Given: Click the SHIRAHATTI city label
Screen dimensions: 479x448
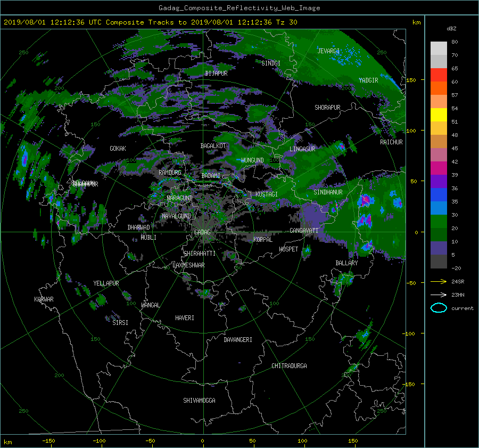Looking at the screenshot, I should (x=200, y=254).
